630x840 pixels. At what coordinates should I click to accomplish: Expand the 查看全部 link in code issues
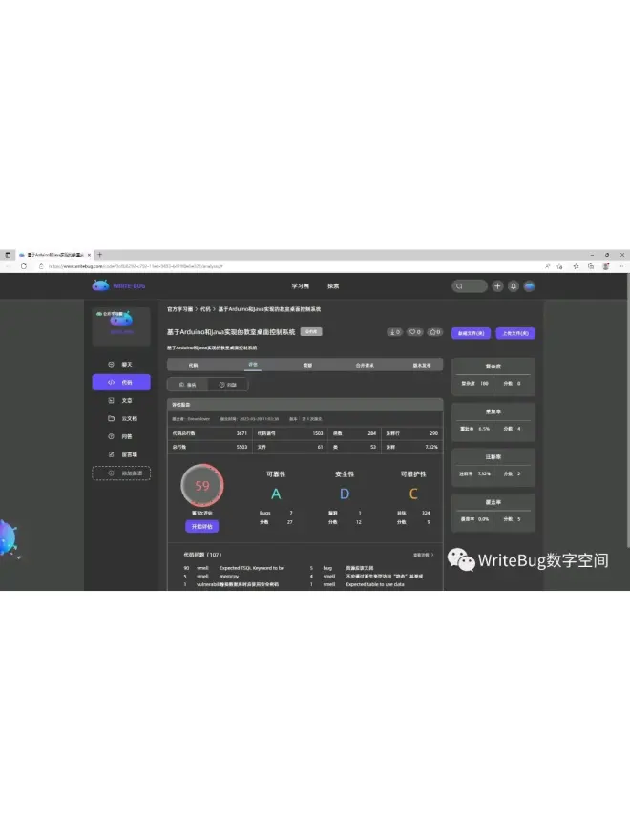pos(422,554)
